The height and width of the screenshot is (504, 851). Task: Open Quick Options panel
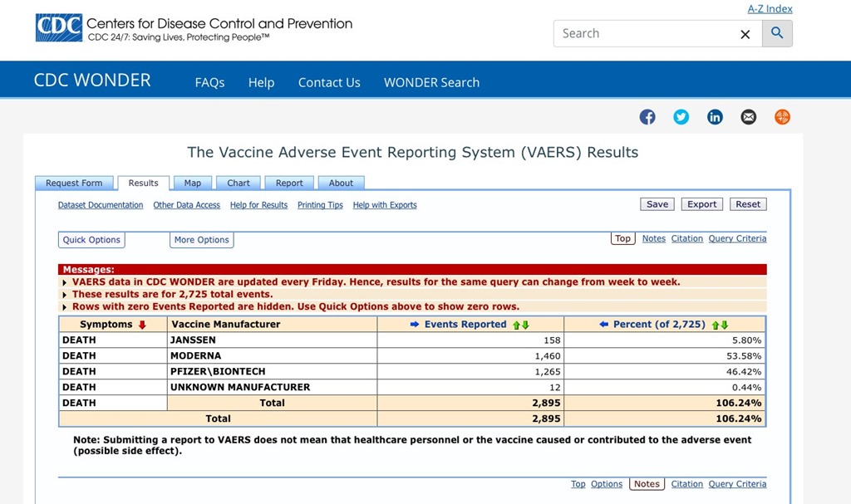point(91,240)
